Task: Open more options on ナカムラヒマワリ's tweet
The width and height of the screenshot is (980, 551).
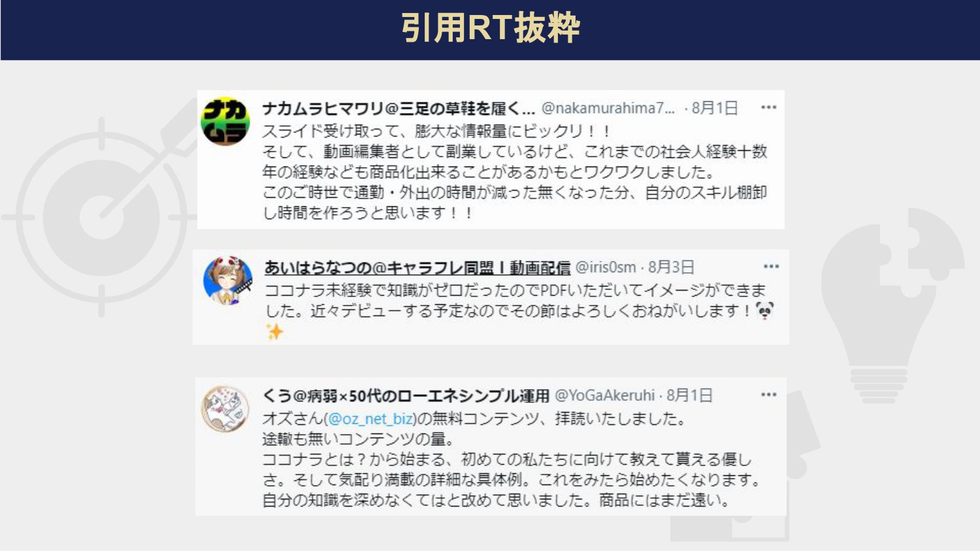Action: coord(768,107)
